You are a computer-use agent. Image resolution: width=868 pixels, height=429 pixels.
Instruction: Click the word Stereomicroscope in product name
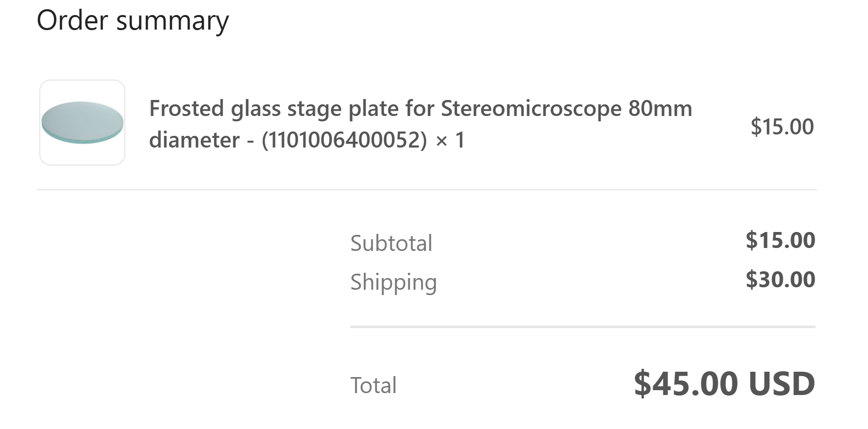coord(531,108)
